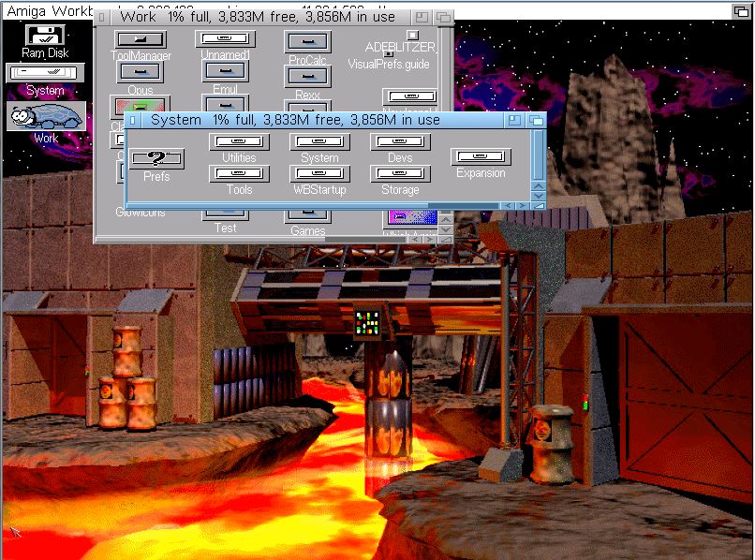Click the System window zoom gadget
The image size is (755, 560).
click(514, 120)
